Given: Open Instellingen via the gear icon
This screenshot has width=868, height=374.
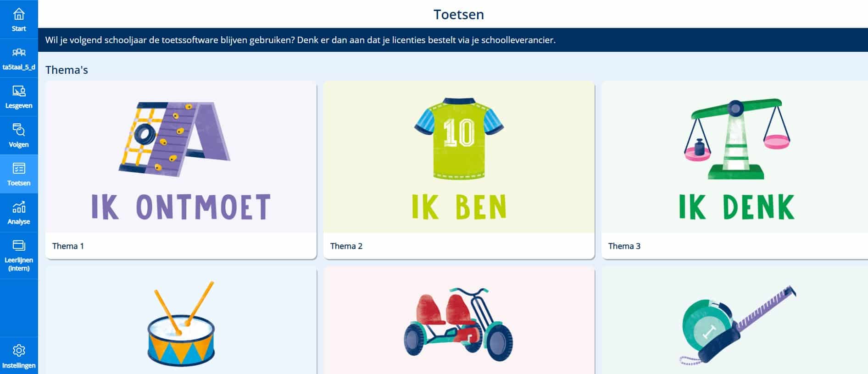Looking at the screenshot, I should [18, 350].
